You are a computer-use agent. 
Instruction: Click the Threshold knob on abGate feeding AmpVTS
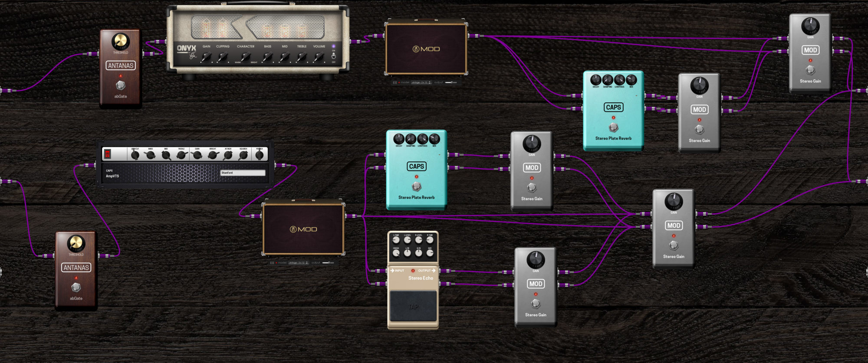coord(76,243)
